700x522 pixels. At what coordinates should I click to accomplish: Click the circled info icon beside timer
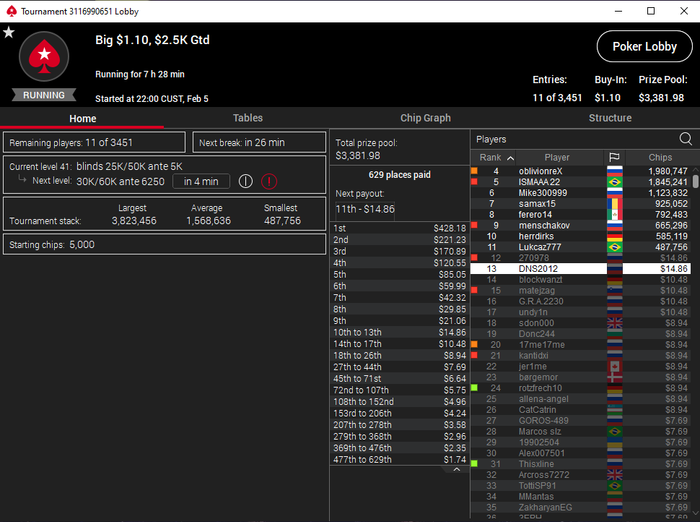click(x=245, y=181)
